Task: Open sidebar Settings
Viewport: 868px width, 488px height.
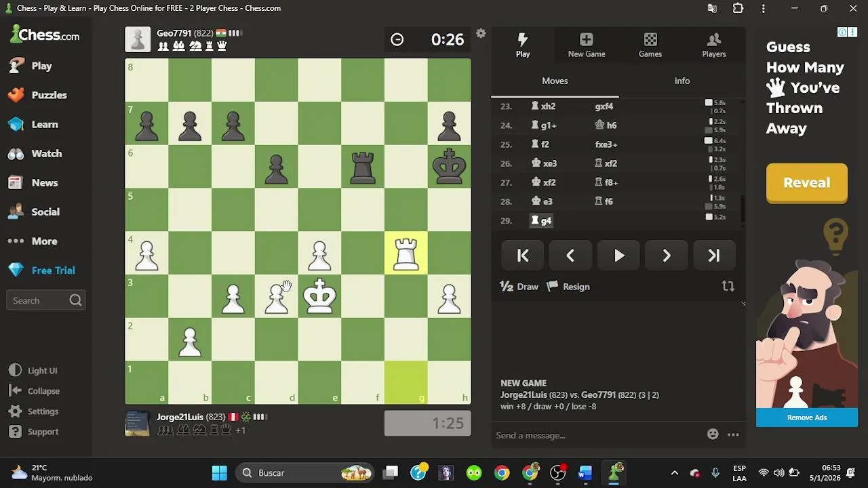Action: (34, 411)
